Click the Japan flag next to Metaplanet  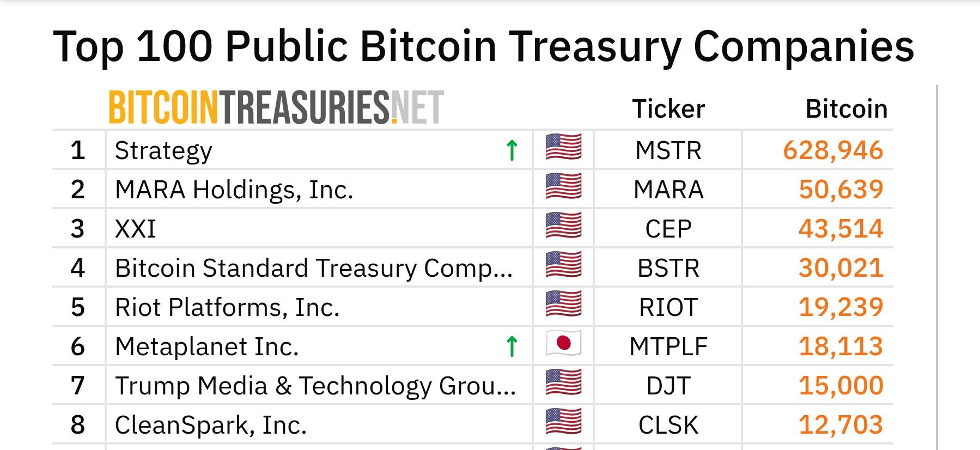pyautogui.click(x=563, y=343)
